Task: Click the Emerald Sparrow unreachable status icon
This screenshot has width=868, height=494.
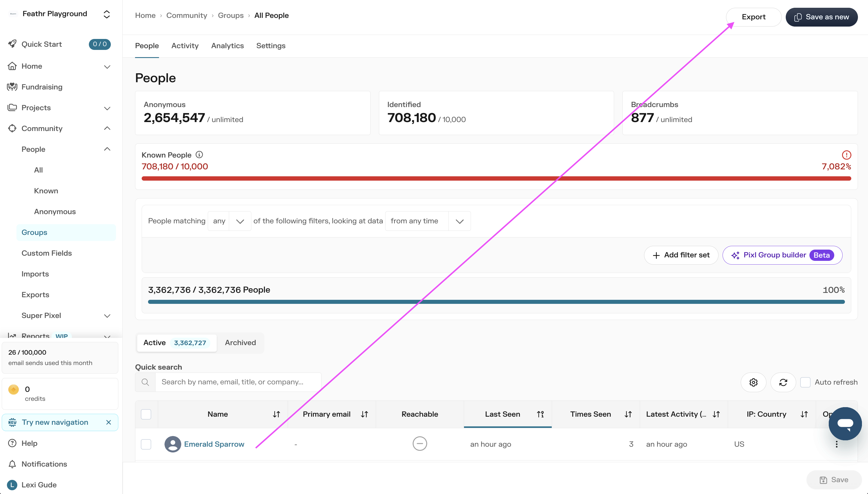Action: [x=420, y=444]
